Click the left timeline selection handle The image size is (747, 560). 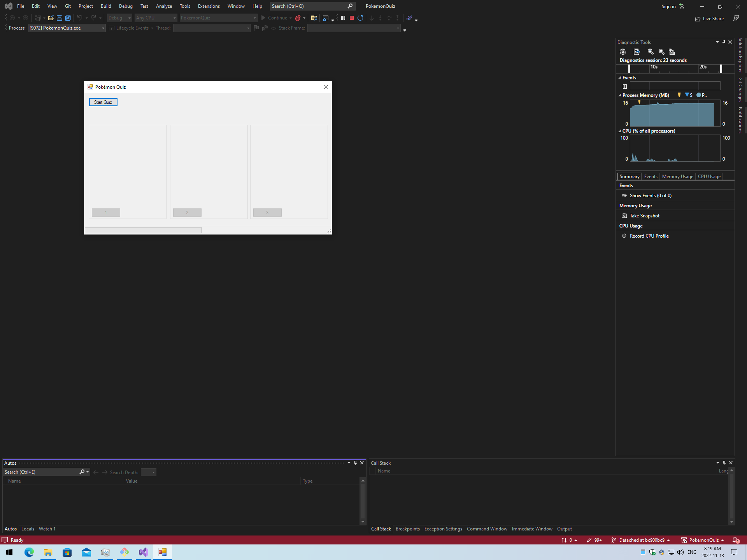tap(629, 69)
